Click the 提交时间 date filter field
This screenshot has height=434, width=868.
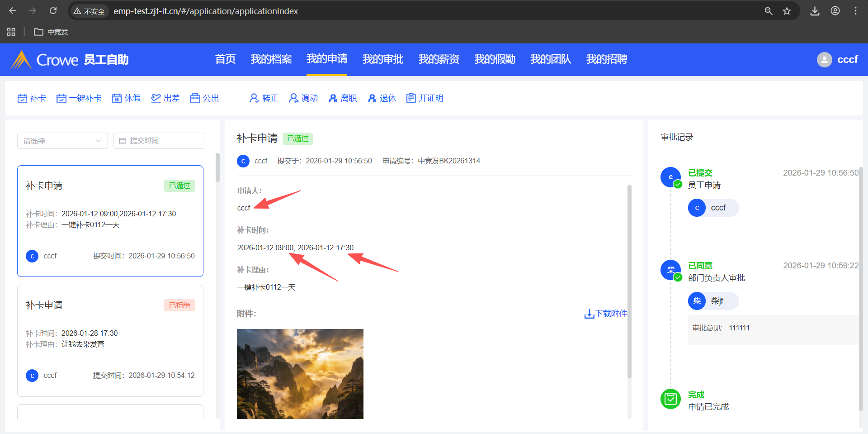159,141
